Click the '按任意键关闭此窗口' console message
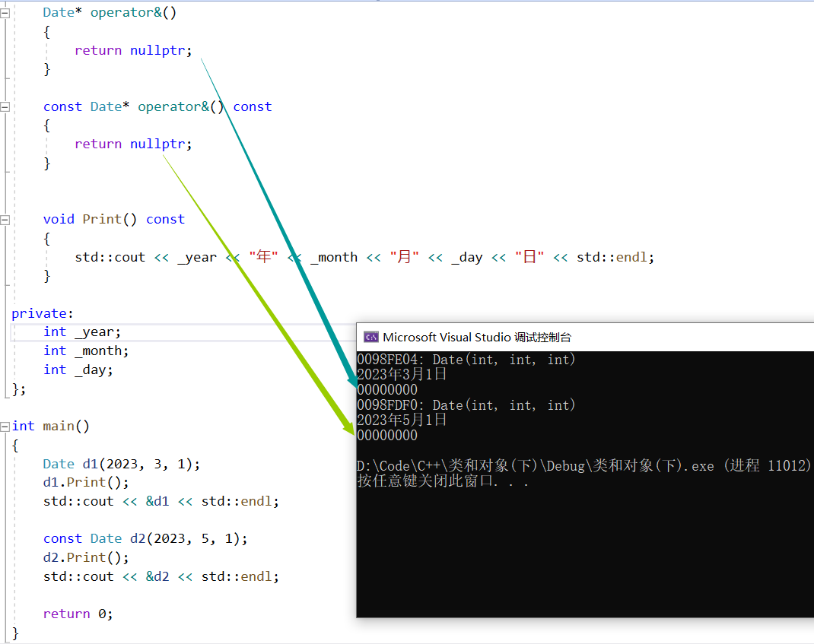This screenshot has width=814, height=644. coord(442,481)
